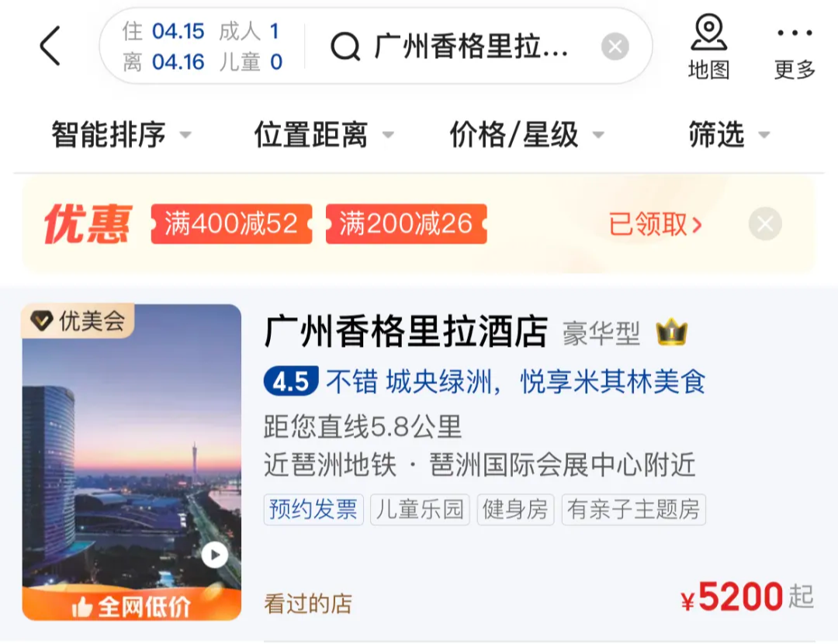Tap the 满200减26 coupon tag

point(406,223)
